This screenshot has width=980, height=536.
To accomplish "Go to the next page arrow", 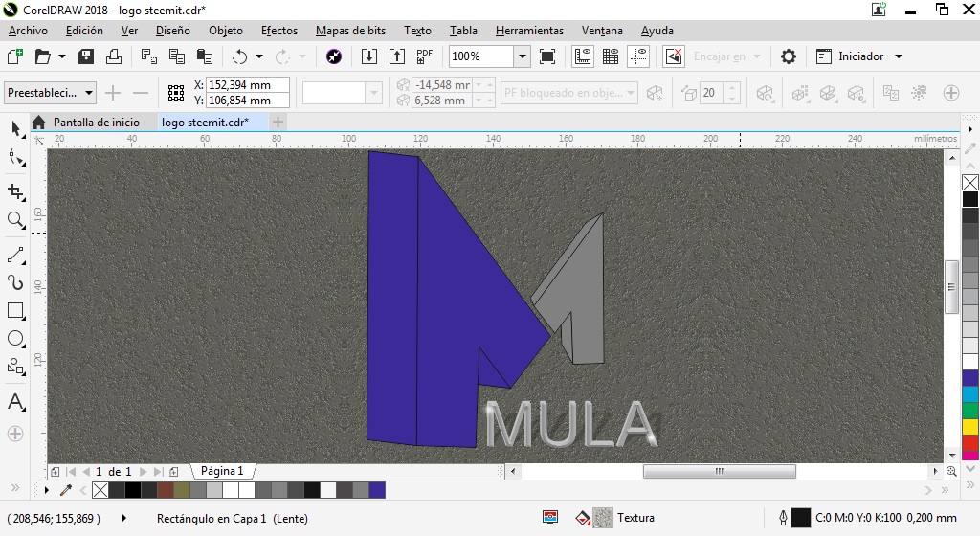I will pyautogui.click(x=144, y=472).
